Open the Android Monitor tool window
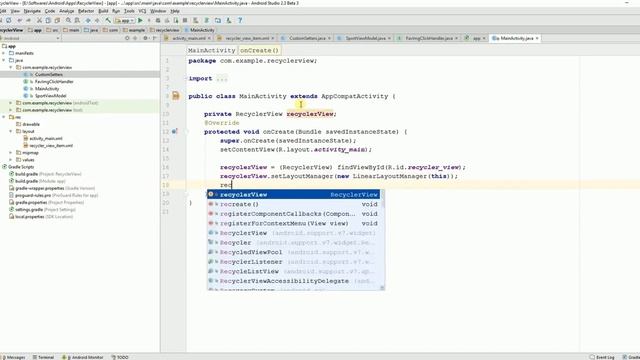Image resolution: width=640 pixels, height=360 pixels. [x=82, y=357]
